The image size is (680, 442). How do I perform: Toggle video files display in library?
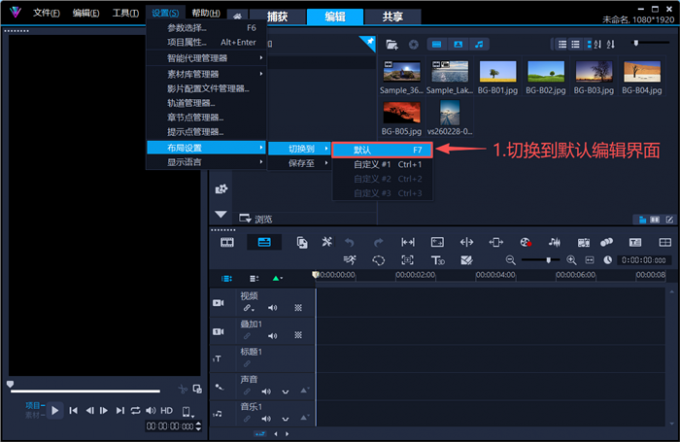point(437,44)
